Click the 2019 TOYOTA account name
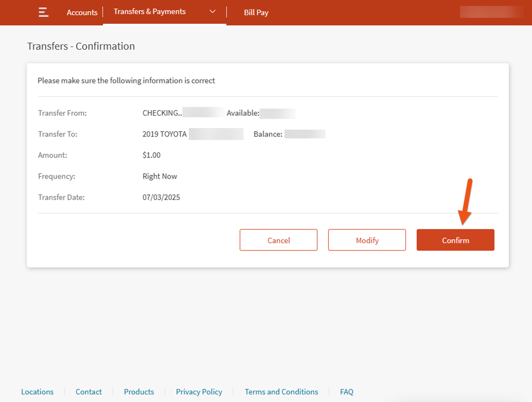 (164, 134)
